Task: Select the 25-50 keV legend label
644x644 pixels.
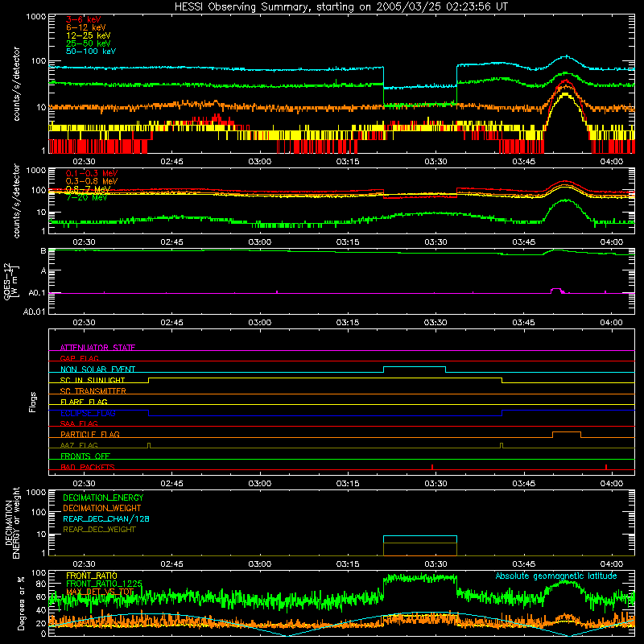Action: tap(89, 43)
